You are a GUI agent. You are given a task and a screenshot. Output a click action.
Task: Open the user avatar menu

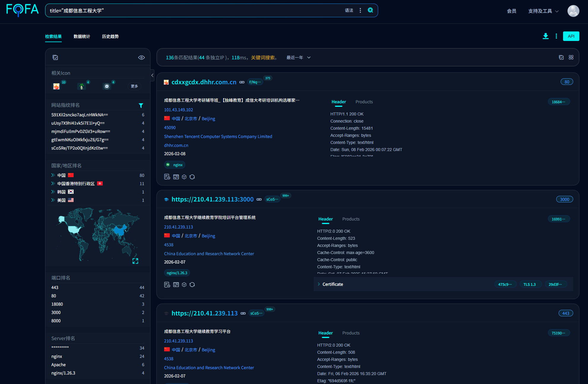(573, 11)
